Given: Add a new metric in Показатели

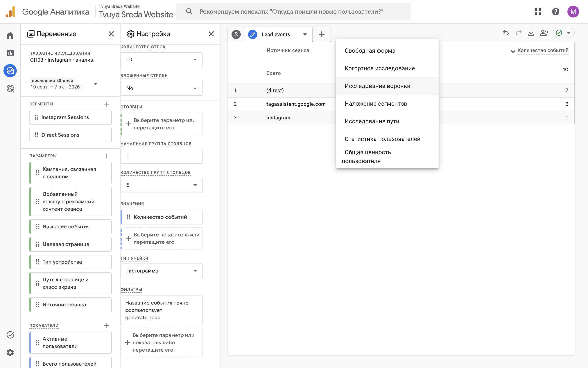Looking at the screenshot, I should [x=106, y=326].
